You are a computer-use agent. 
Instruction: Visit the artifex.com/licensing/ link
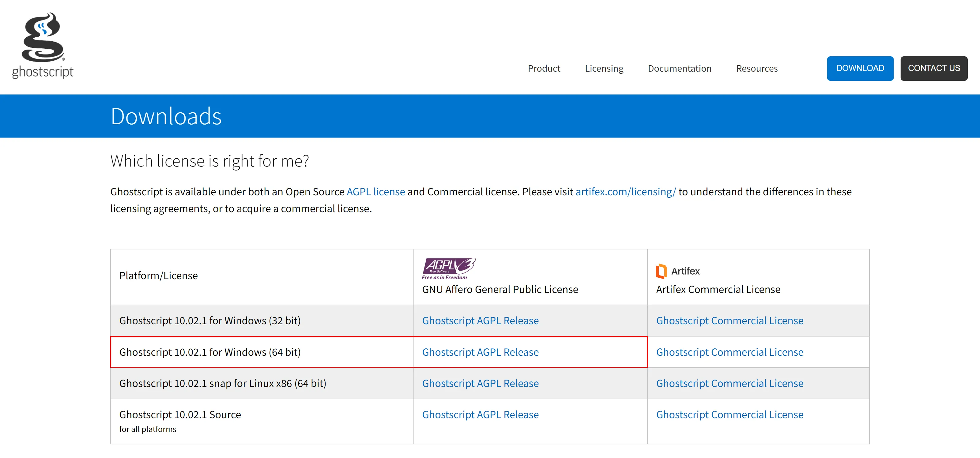(x=625, y=192)
